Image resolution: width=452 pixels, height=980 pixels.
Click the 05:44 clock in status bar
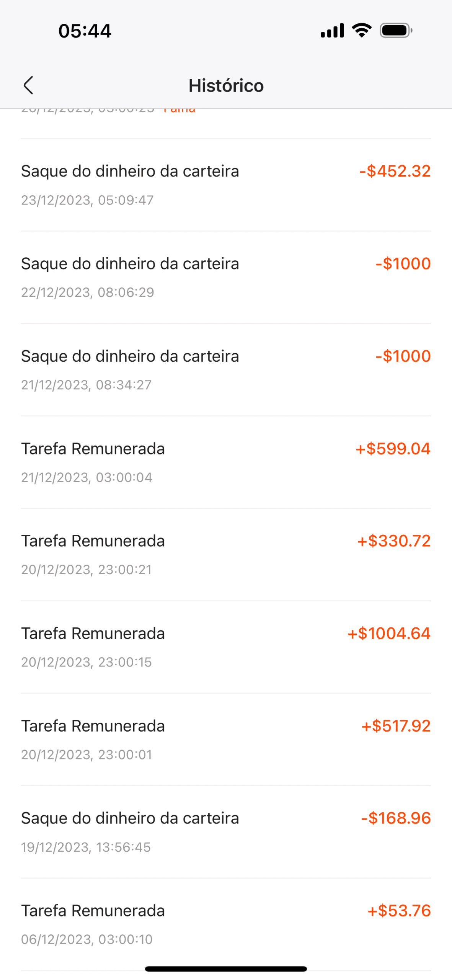pos(85,31)
